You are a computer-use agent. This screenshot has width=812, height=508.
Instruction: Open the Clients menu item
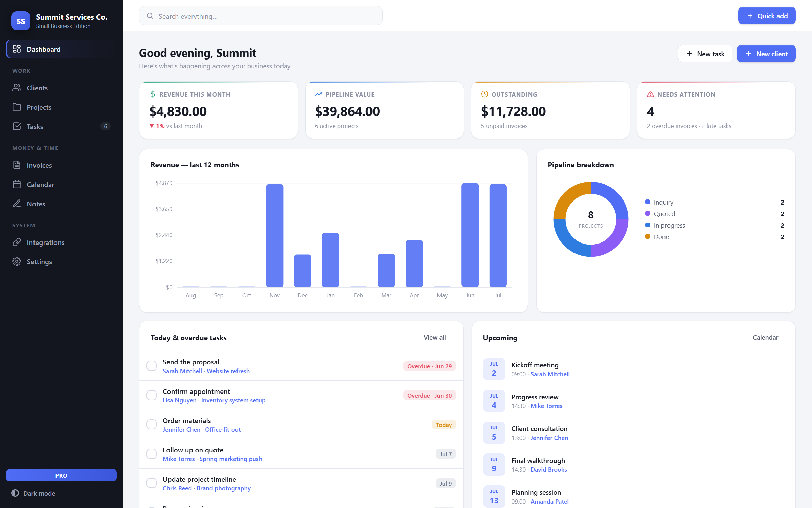(x=61, y=88)
